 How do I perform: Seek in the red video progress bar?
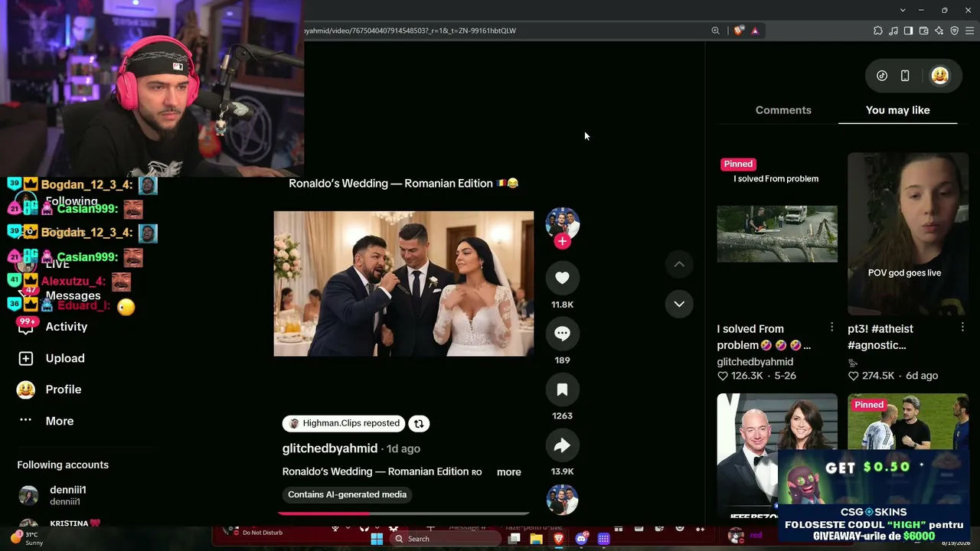click(x=403, y=514)
